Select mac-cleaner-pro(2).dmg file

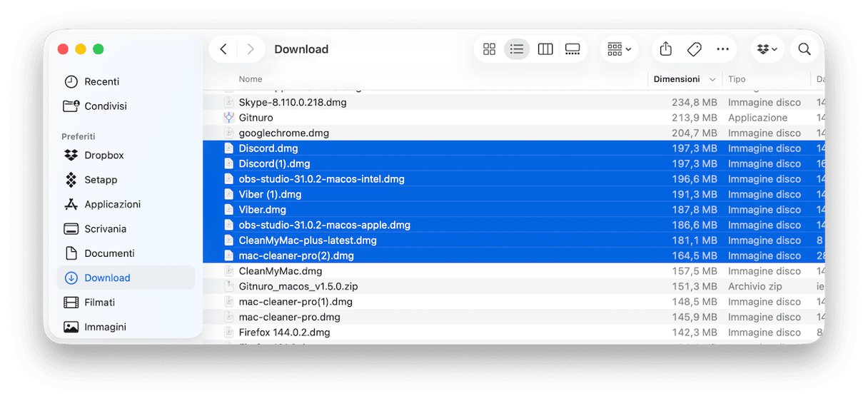513,255
